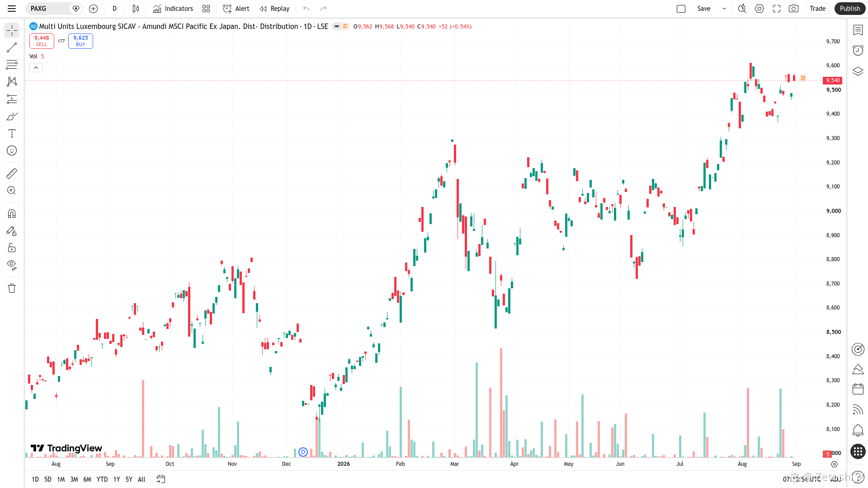Viewport: 868px width, 488px height.
Task: Select the Fibonacci retracement tool
Action: pos(12,65)
